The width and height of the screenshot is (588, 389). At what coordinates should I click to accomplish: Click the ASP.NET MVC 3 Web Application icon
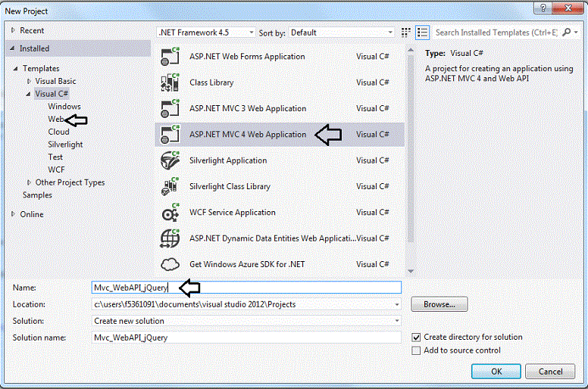pos(170,108)
